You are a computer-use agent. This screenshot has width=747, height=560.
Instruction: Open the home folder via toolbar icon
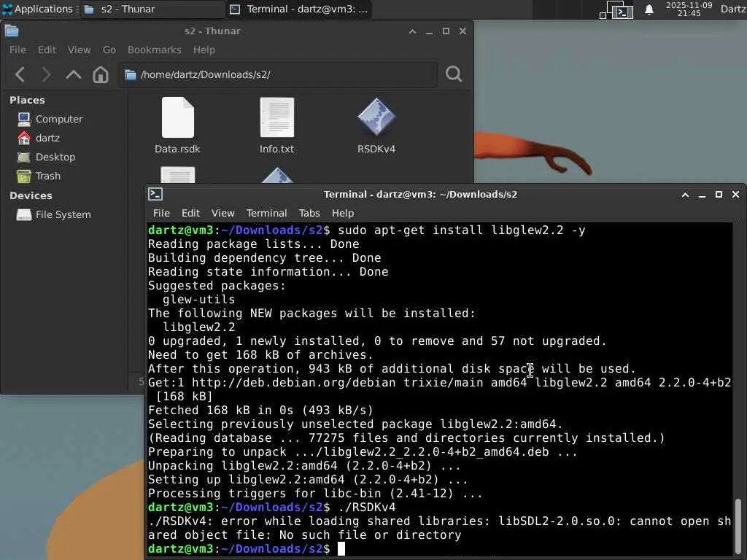[101, 74]
